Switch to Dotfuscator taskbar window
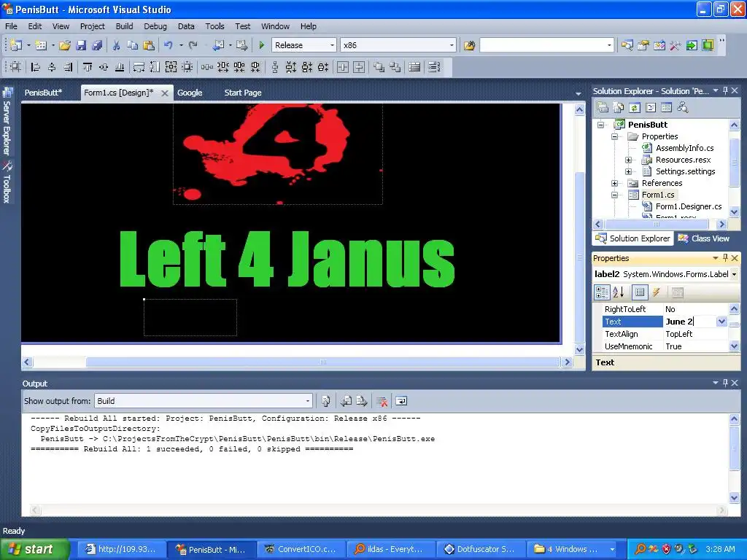The width and height of the screenshot is (747, 560). pos(480,549)
